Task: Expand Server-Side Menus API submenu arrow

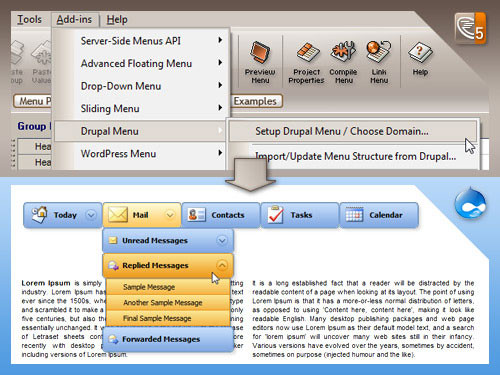Action: [x=220, y=40]
